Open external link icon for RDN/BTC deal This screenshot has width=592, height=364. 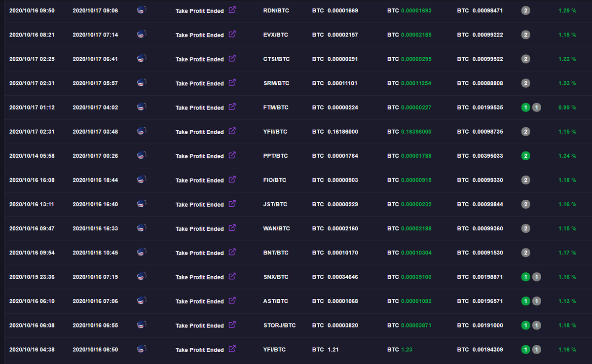tap(232, 10)
